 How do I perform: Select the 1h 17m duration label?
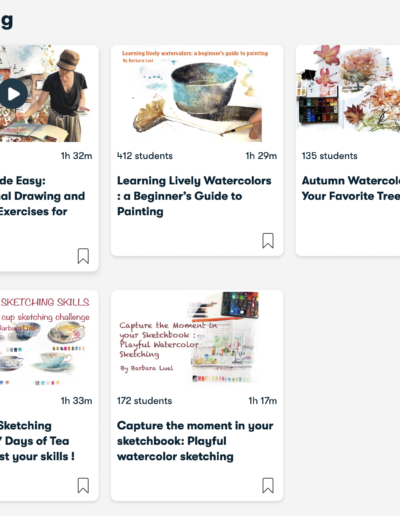tap(263, 401)
